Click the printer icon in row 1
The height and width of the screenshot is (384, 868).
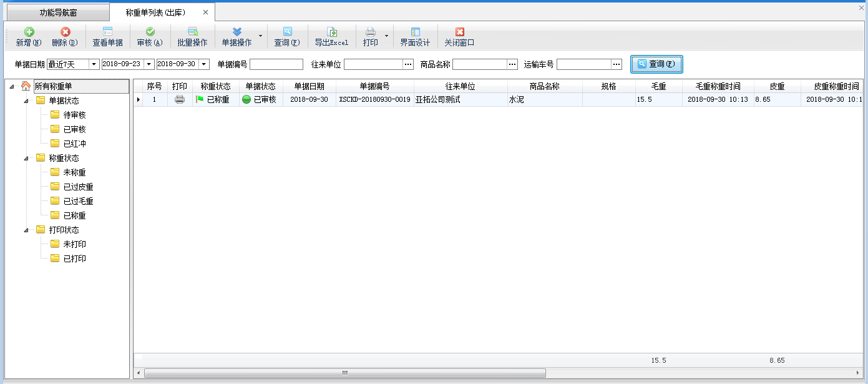[x=180, y=99]
